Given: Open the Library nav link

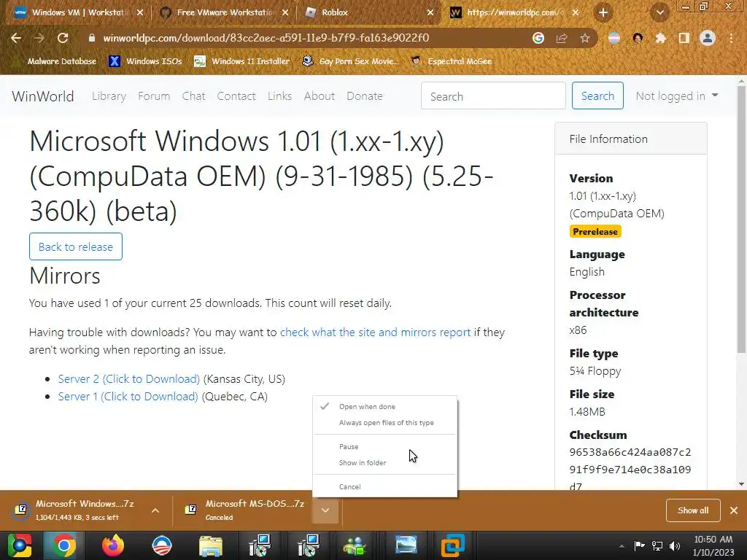Looking at the screenshot, I should click(x=109, y=96).
